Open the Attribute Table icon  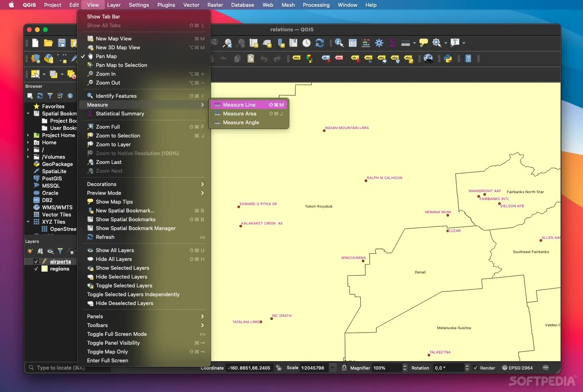point(353,43)
